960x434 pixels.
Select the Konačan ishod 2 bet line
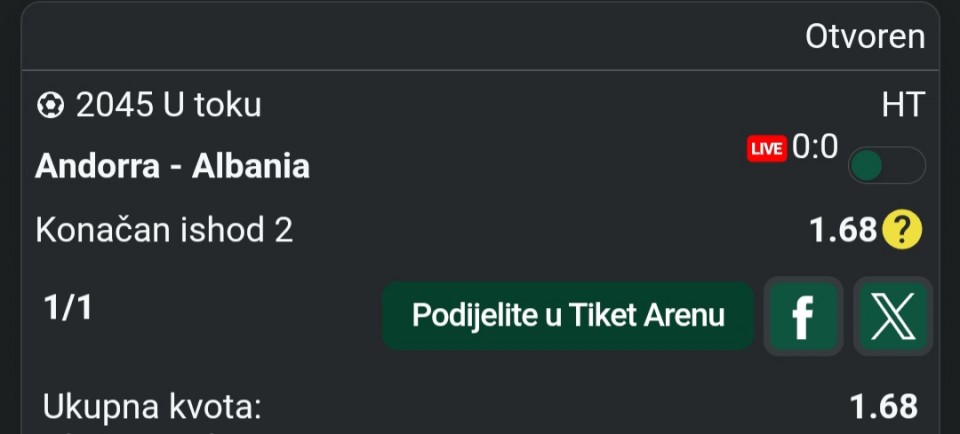pos(164,231)
